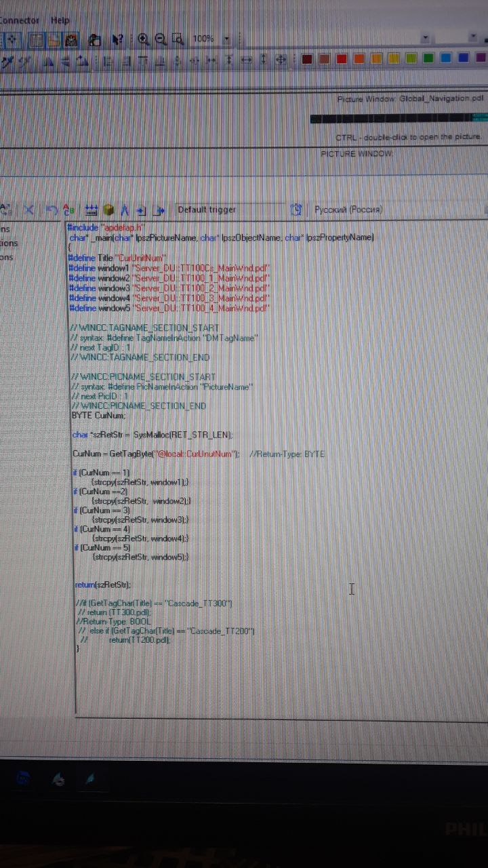This screenshot has width=488, height=868.
Task: Click the SysMalloc(RET_STR_LEN) code line
Action: (152, 435)
